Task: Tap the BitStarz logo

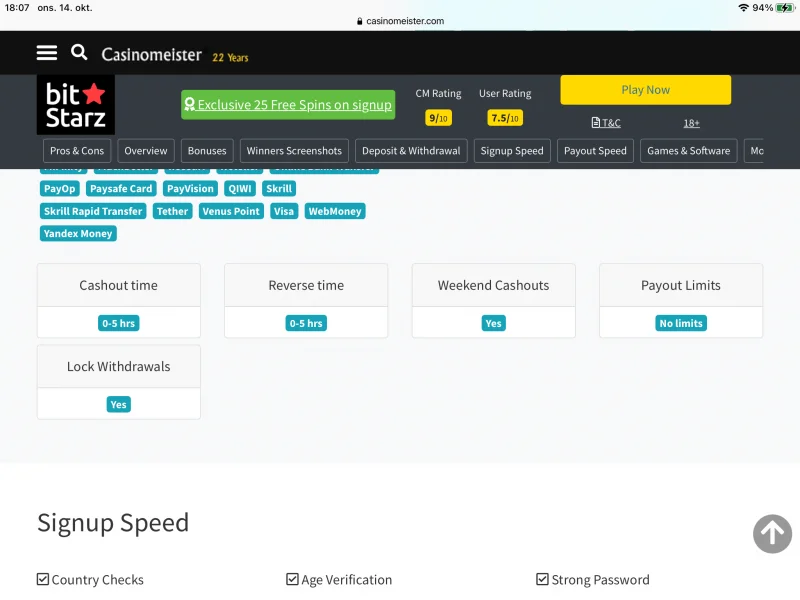Action: point(76,105)
